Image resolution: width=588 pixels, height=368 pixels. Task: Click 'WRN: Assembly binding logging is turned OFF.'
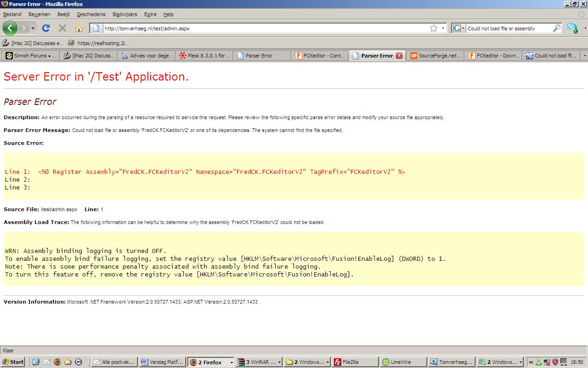point(85,251)
